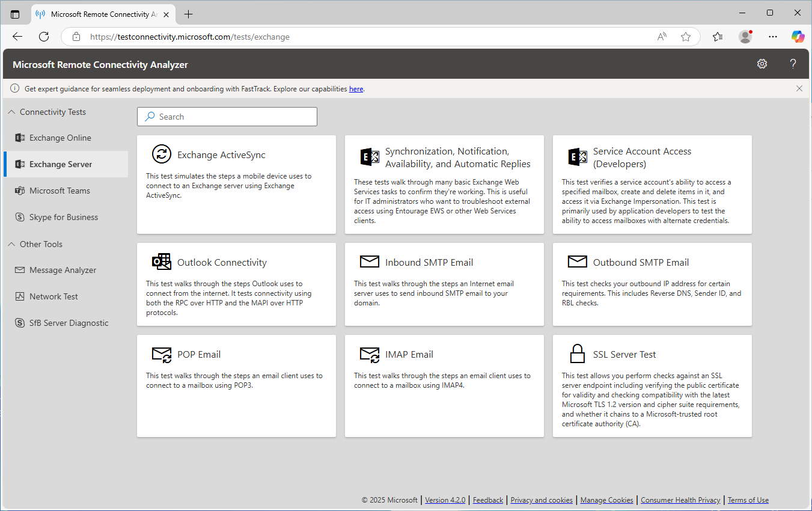Click the Inbound SMTP Email envelope icon
This screenshot has height=511, width=812.
click(x=370, y=262)
